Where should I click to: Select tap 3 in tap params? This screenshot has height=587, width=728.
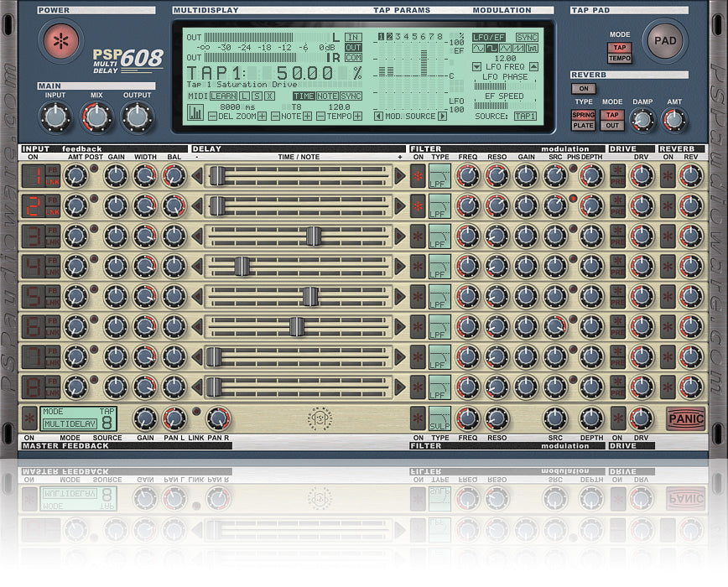pyautogui.click(x=398, y=36)
